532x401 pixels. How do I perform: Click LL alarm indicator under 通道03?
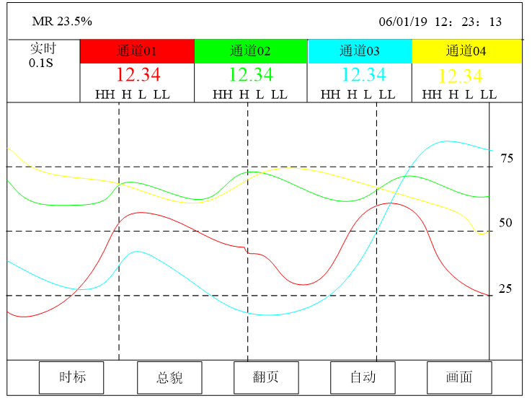tap(387, 94)
